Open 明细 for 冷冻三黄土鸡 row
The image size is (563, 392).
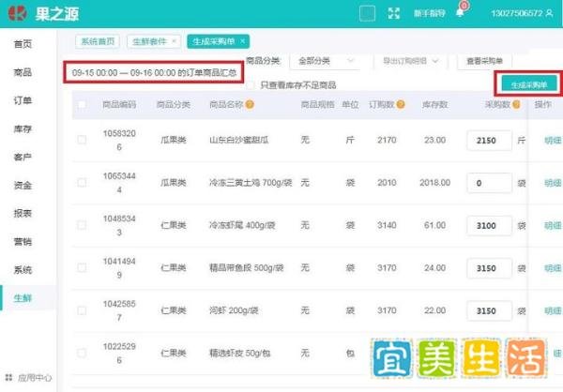click(553, 183)
